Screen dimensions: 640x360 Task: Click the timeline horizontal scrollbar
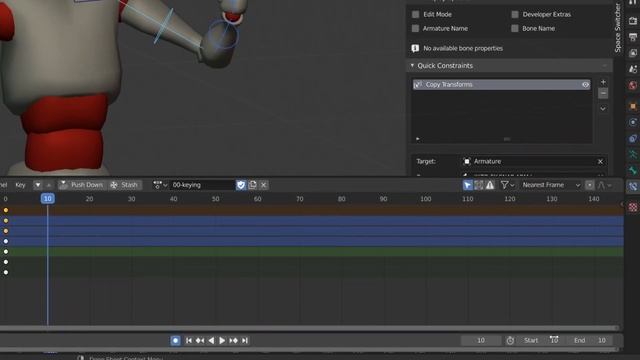click(309, 328)
